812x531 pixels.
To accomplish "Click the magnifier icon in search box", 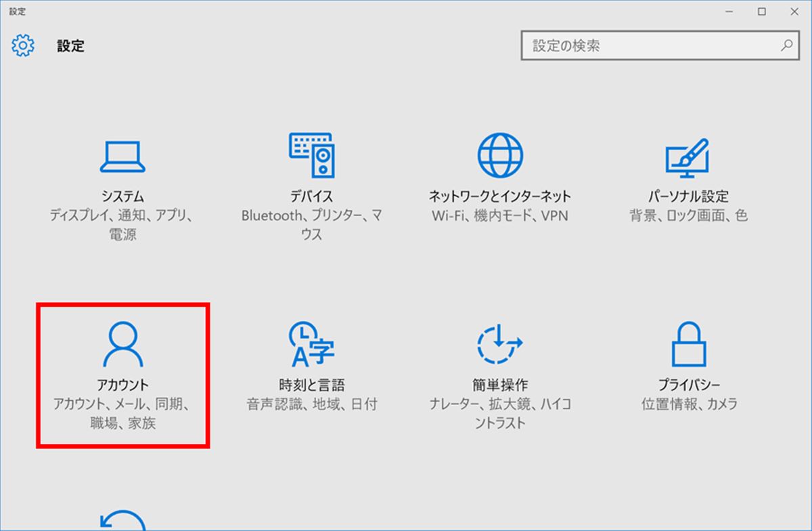I will (786, 46).
